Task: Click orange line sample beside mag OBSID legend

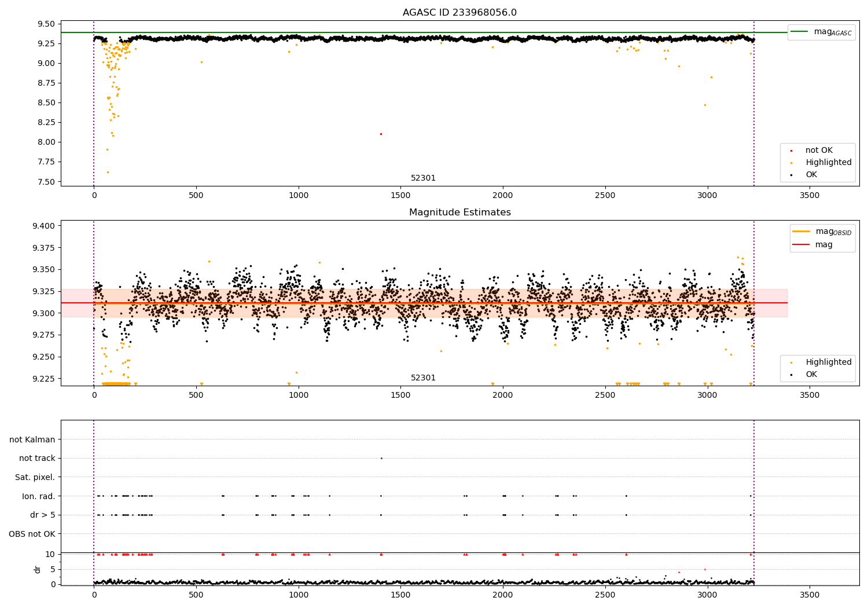Action: (x=801, y=231)
